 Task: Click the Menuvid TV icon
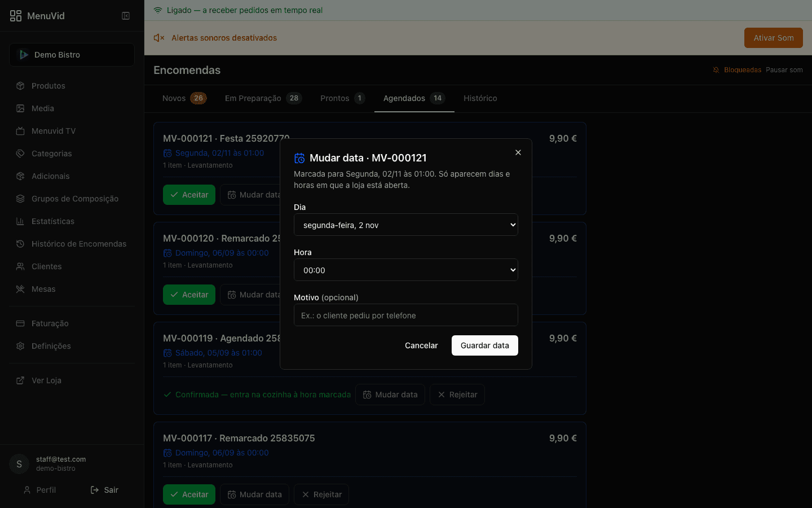click(20, 131)
